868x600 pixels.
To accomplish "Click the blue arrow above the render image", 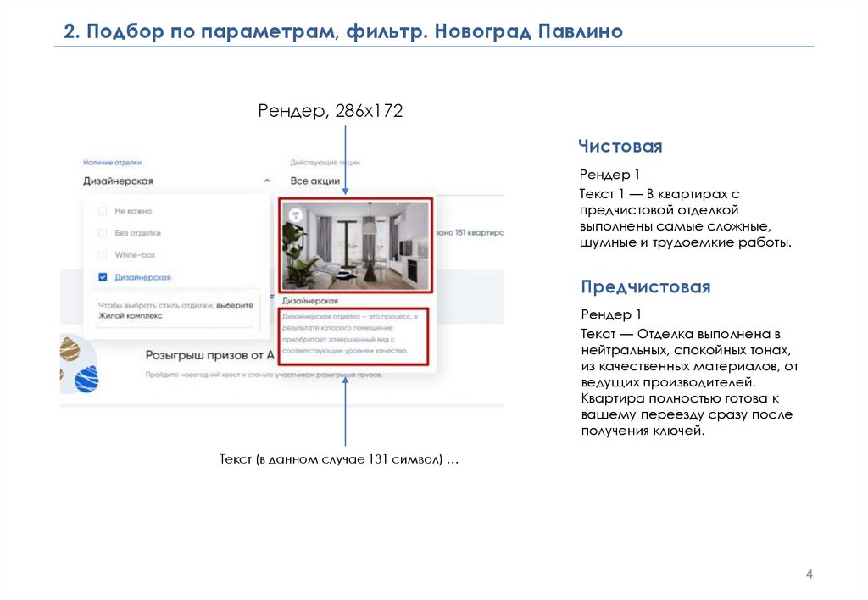I will coord(346,160).
